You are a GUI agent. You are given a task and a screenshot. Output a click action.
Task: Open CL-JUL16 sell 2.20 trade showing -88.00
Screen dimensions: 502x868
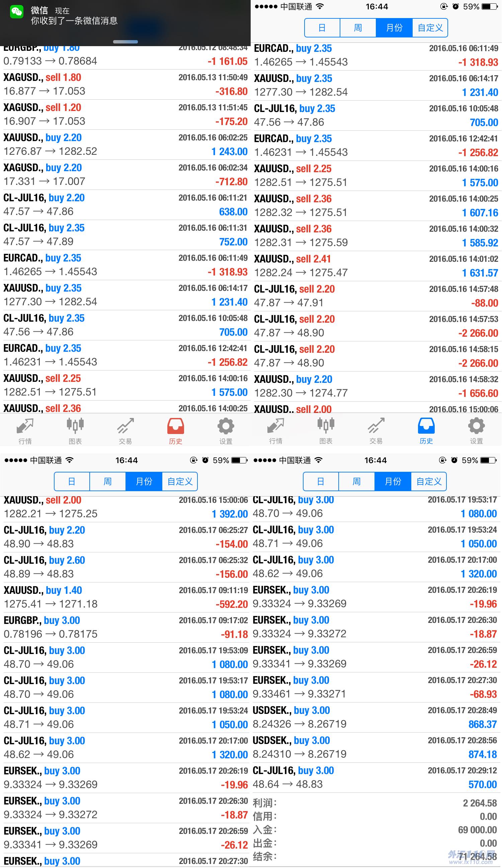[x=376, y=296]
